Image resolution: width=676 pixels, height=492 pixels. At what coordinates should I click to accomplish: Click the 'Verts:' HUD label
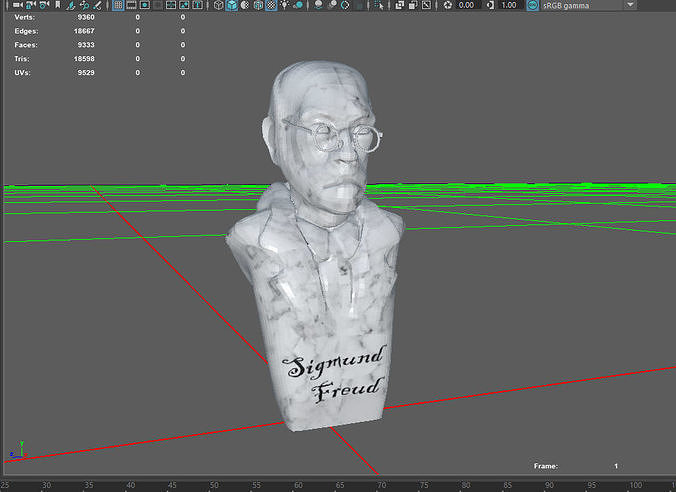(x=25, y=17)
